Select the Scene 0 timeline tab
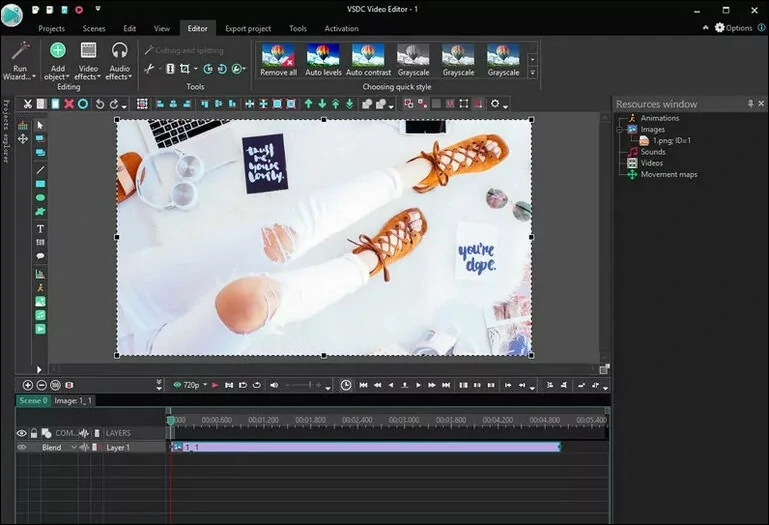The height and width of the screenshot is (525, 769). tap(33, 401)
